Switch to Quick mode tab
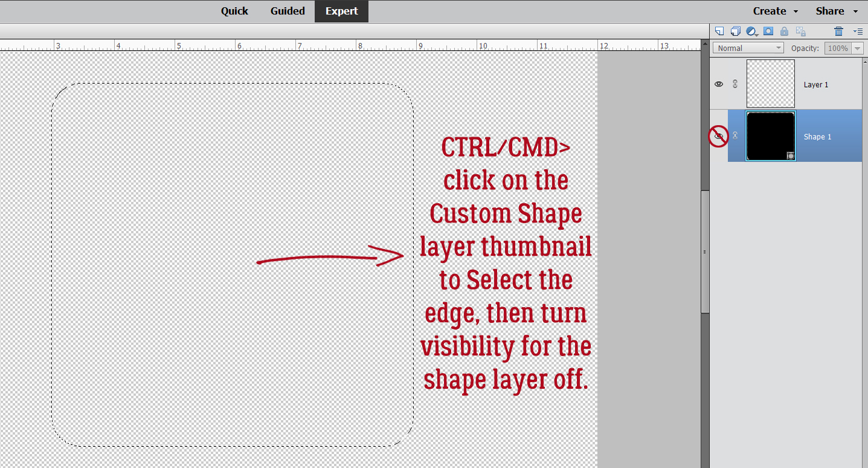Image resolution: width=868 pixels, height=468 pixels. point(234,11)
